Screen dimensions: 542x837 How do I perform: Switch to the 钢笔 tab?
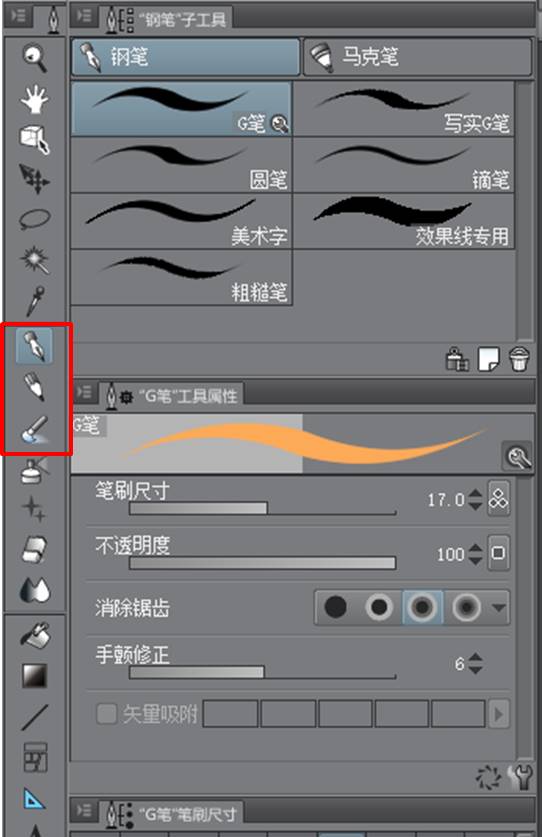coord(185,57)
